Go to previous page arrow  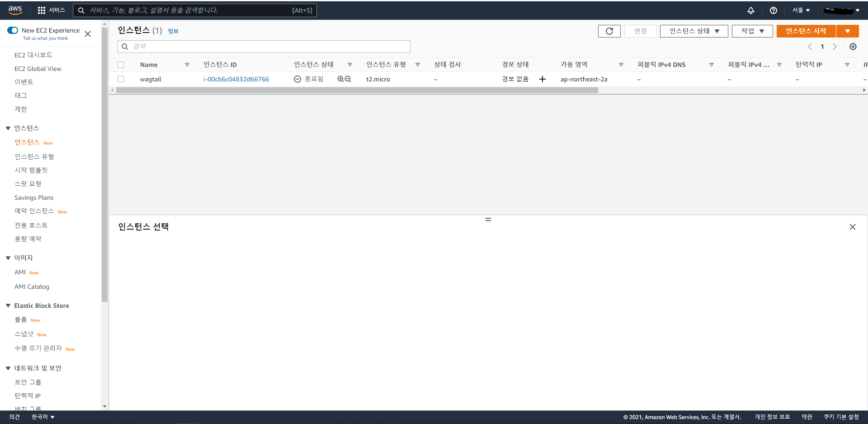pos(810,47)
